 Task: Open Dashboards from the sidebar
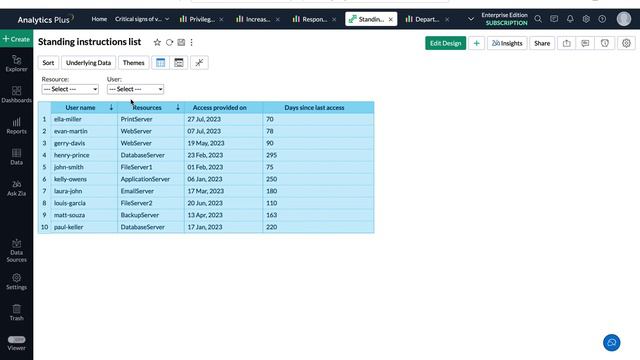pyautogui.click(x=16, y=94)
